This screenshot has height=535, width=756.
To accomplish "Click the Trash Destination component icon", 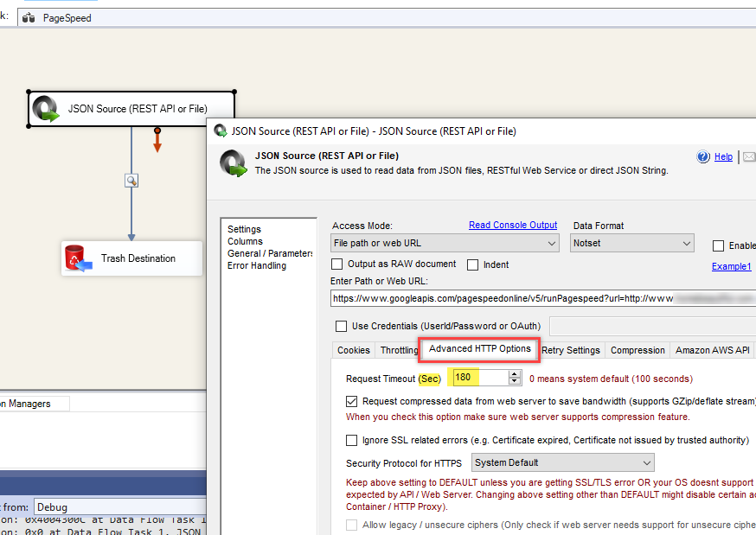I will tap(78, 258).
